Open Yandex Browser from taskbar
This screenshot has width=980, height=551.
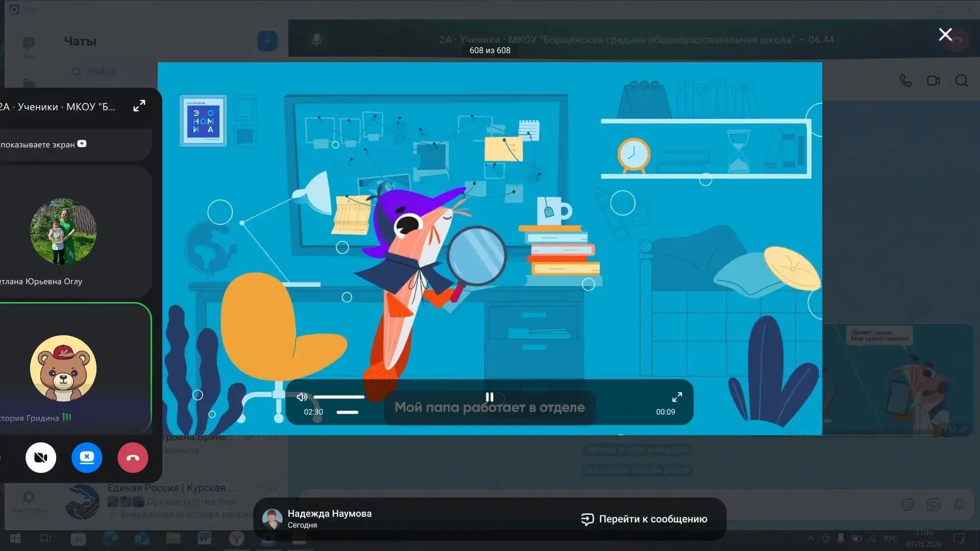[x=236, y=538]
